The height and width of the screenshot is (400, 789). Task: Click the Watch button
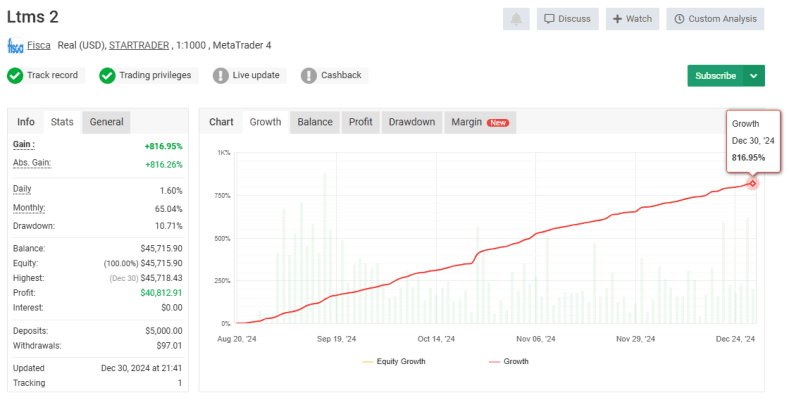632,19
